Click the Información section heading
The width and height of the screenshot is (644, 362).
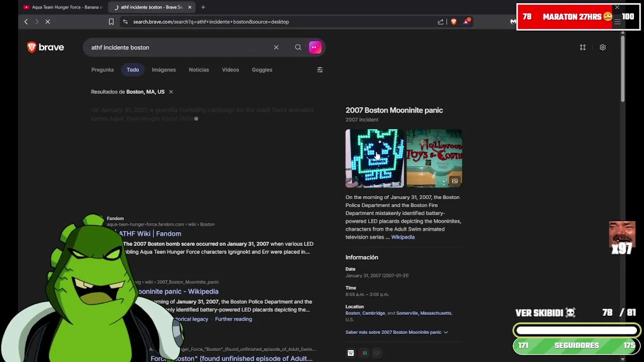point(362,257)
